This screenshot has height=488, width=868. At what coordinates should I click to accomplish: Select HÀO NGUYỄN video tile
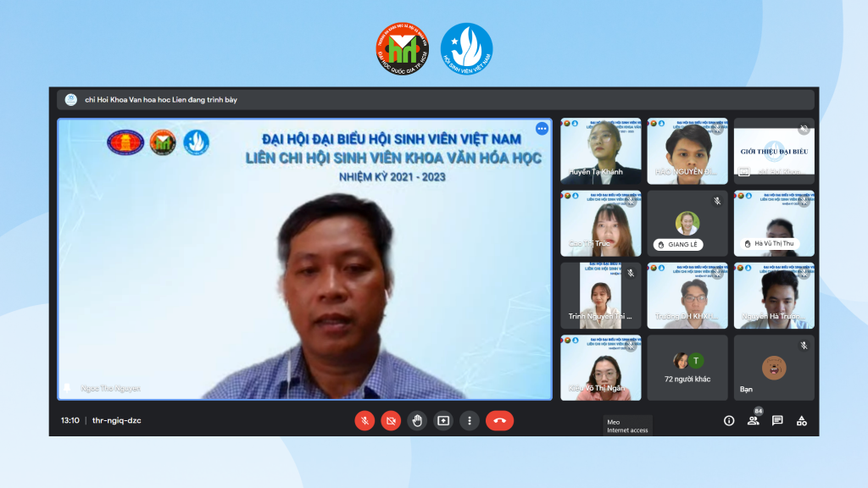tap(687, 151)
